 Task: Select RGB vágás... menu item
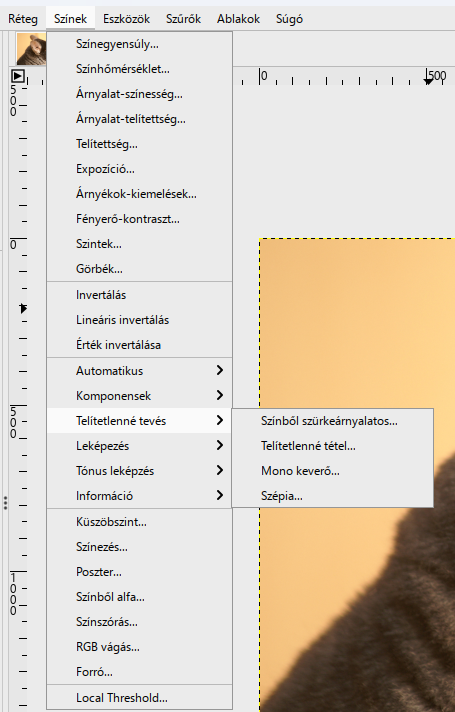139,647
